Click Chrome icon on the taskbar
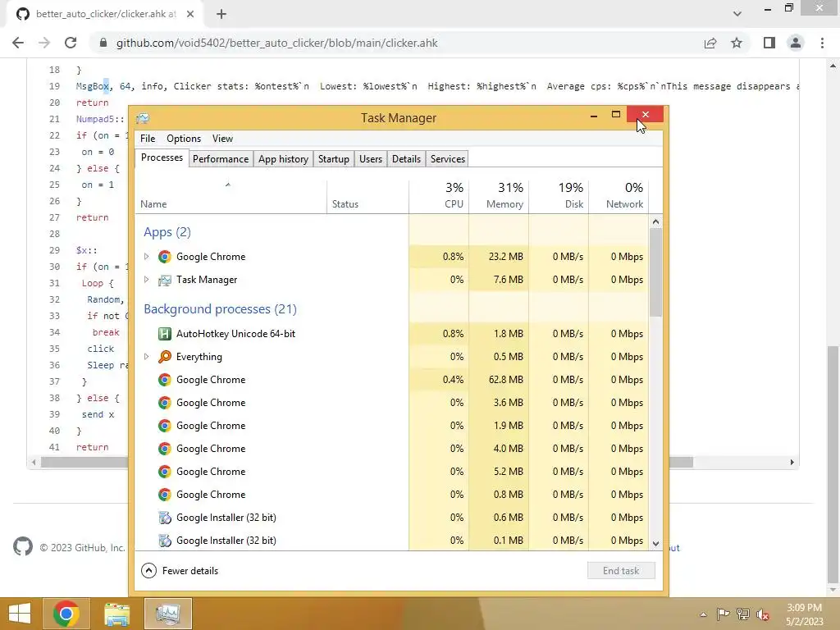Viewport: 840px width, 630px height. [x=66, y=614]
